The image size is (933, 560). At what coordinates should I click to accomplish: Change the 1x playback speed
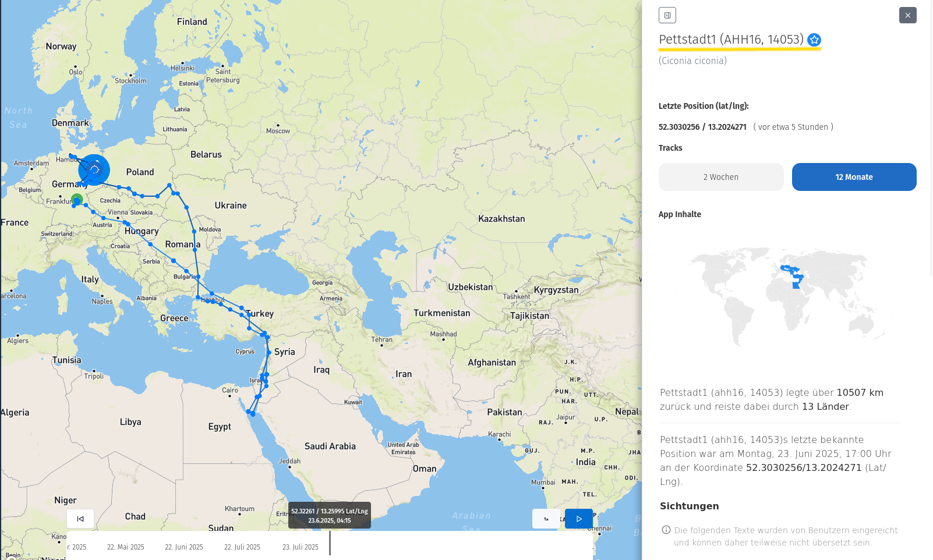(x=546, y=519)
